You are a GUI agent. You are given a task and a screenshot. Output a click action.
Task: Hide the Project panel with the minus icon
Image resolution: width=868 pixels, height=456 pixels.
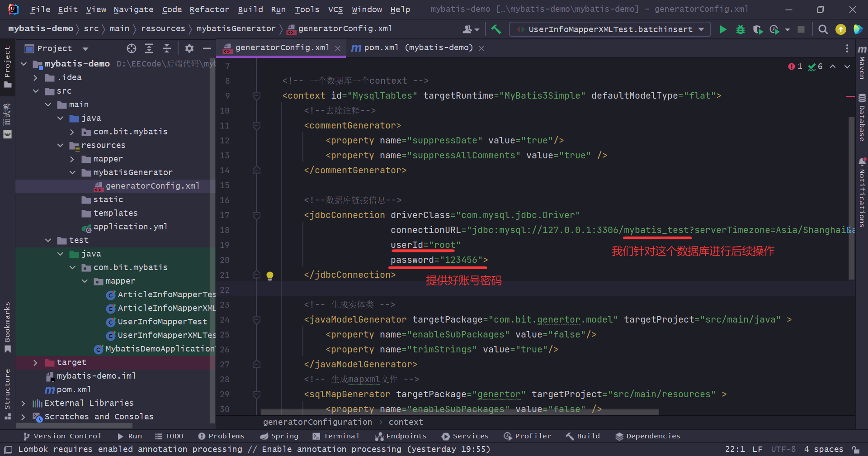pos(207,48)
